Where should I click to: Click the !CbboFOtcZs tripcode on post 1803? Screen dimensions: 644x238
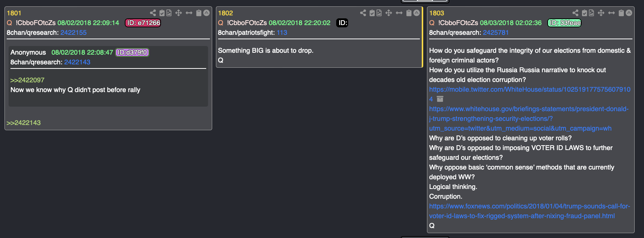458,23
